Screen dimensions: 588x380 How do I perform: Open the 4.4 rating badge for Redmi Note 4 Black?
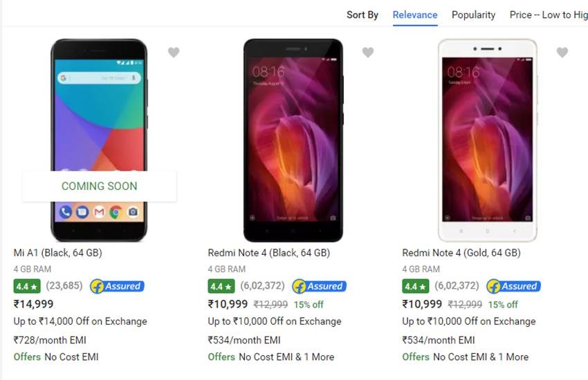221,286
